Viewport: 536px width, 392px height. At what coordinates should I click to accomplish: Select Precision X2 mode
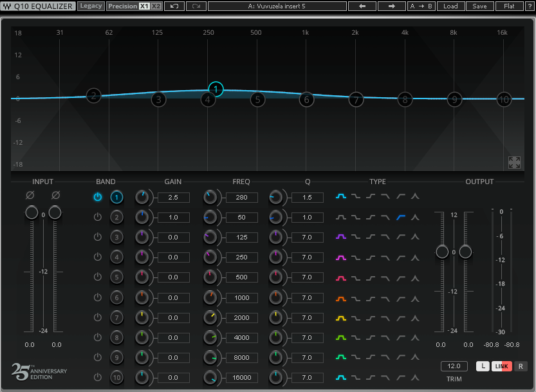click(156, 6)
